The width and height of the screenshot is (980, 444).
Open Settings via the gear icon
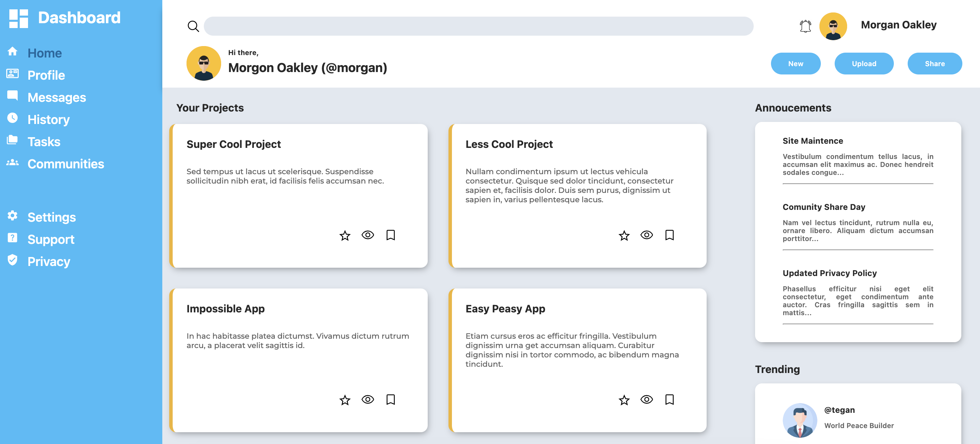click(x=12, y=215)
